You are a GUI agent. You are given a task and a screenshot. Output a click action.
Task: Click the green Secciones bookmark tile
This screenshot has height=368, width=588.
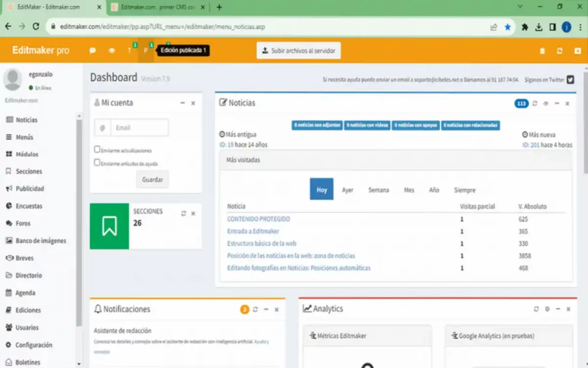[x=109, y=226]
